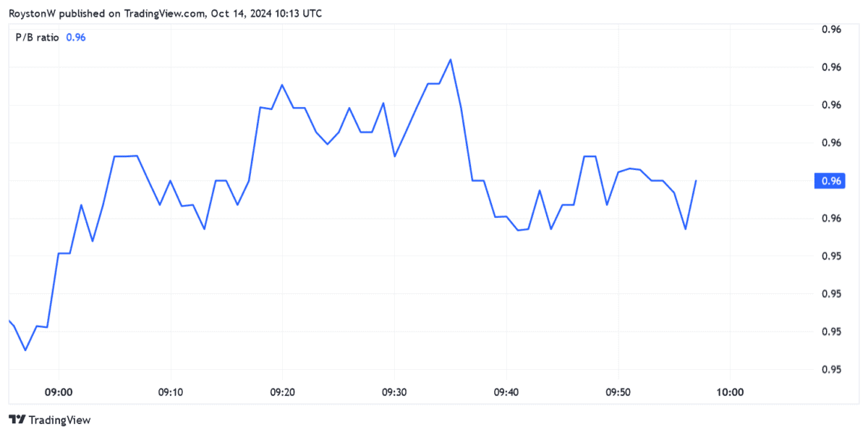This screenshot has width=868, height=435.
Task: Open the TradingView.com link in the header
Action: coord(165,14)
